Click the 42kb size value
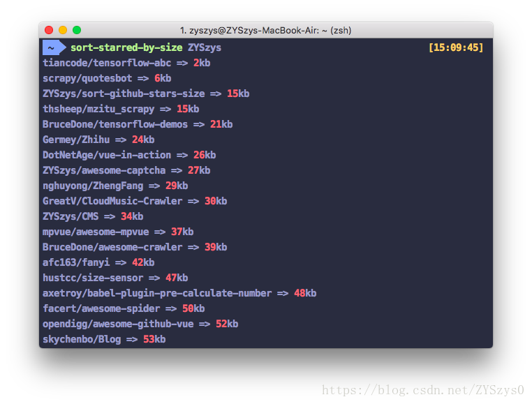The image size is (532, 404). (143, 262)
